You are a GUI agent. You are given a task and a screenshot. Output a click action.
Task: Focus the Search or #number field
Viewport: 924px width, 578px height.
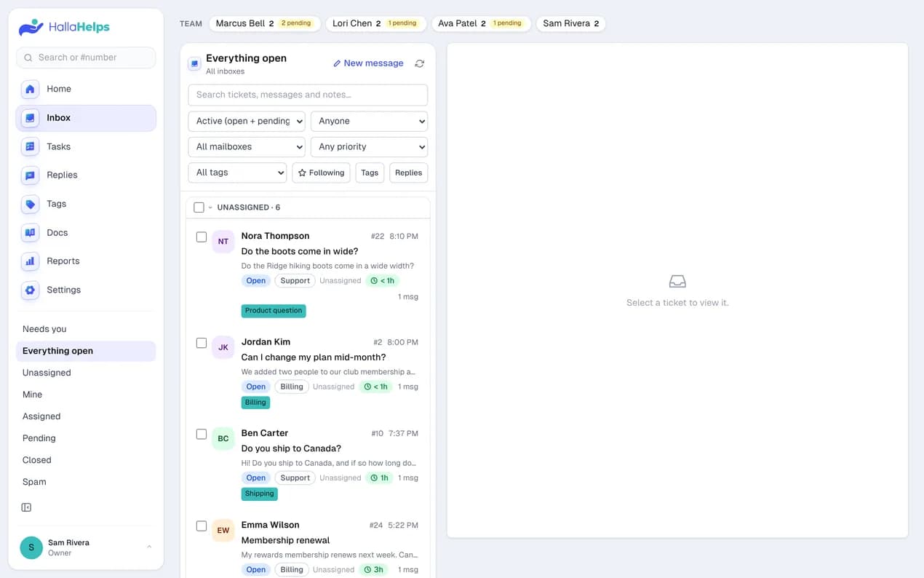coord(86,58)
